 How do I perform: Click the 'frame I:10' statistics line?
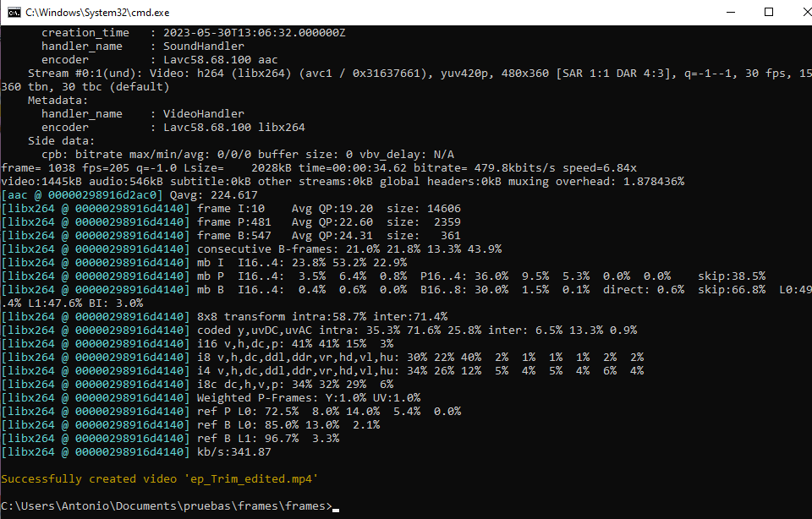pos(231,209)
